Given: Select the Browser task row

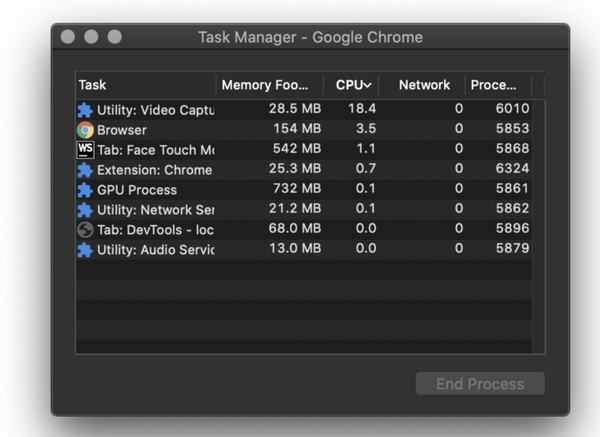Looking at the screenshot, I should coord(304,130).
